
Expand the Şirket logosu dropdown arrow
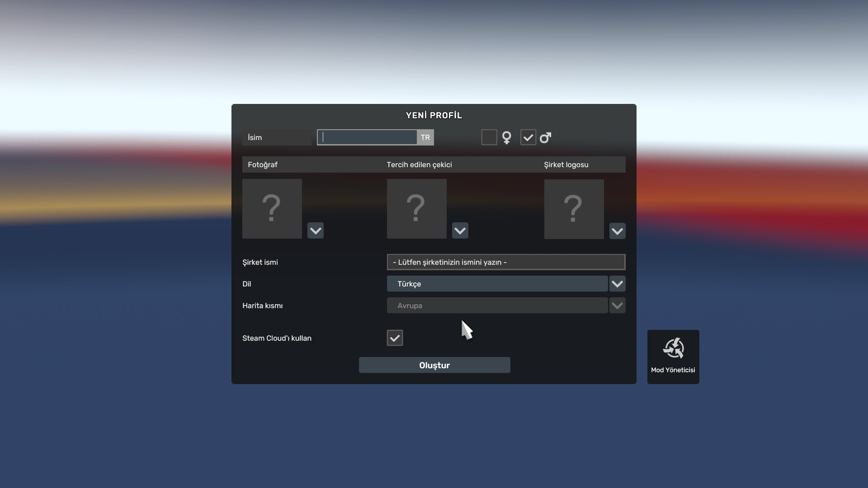point(617,231)
